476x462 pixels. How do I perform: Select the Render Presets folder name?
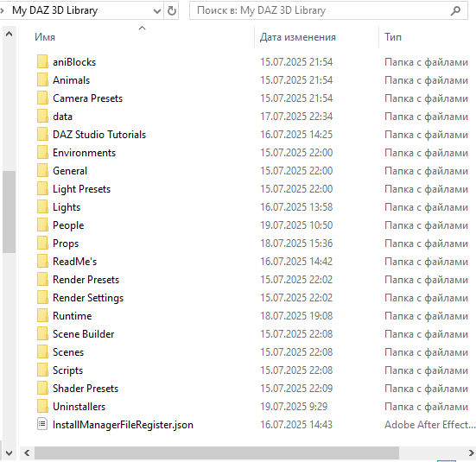[86, 280]
